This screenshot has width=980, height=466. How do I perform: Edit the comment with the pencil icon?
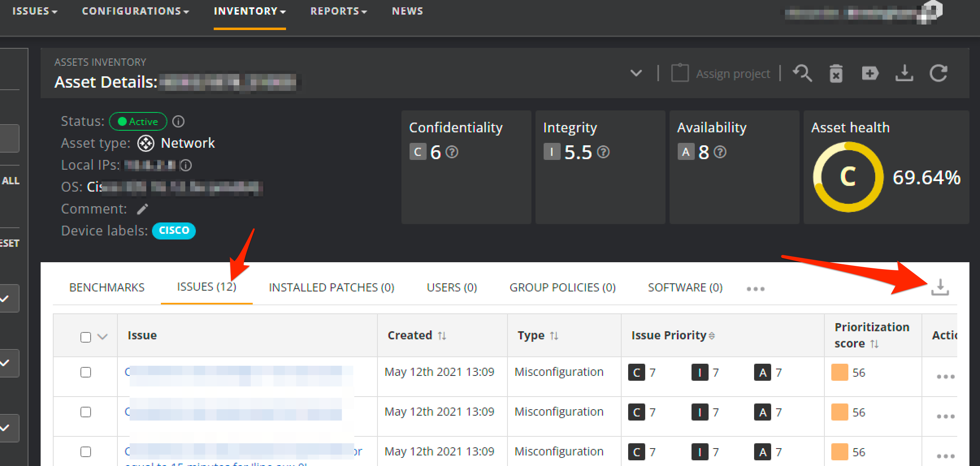[142, 209]
